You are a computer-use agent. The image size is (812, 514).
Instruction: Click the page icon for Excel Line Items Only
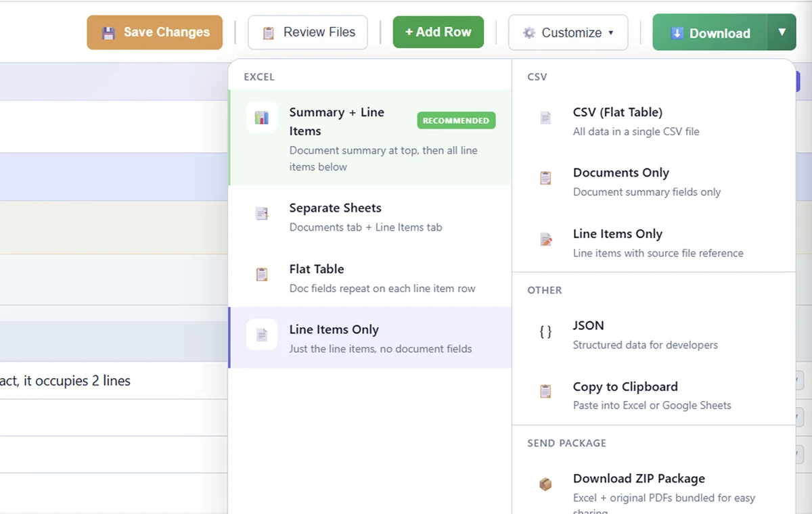click(262, 335)
